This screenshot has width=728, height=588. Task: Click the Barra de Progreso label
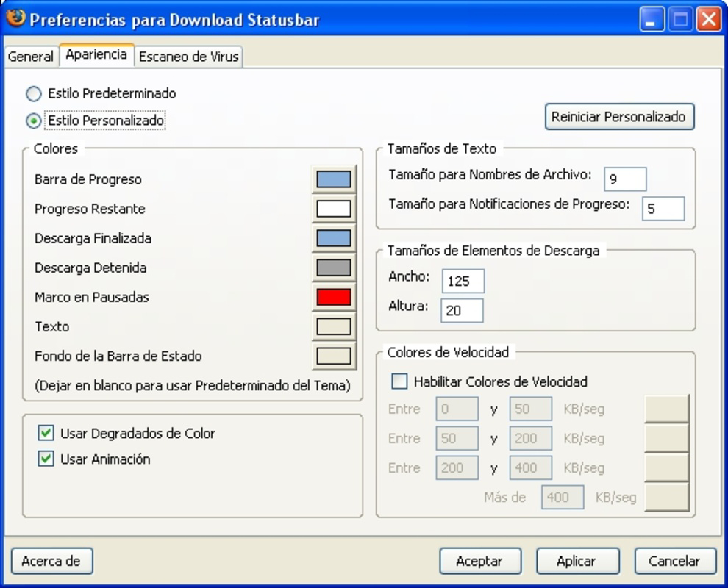point(88,179)
